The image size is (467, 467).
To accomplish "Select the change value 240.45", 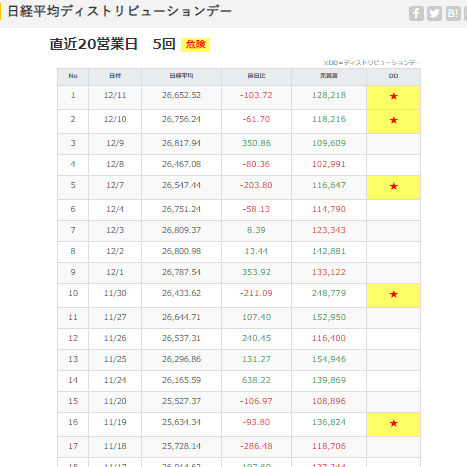I will (x=256, y=338).
